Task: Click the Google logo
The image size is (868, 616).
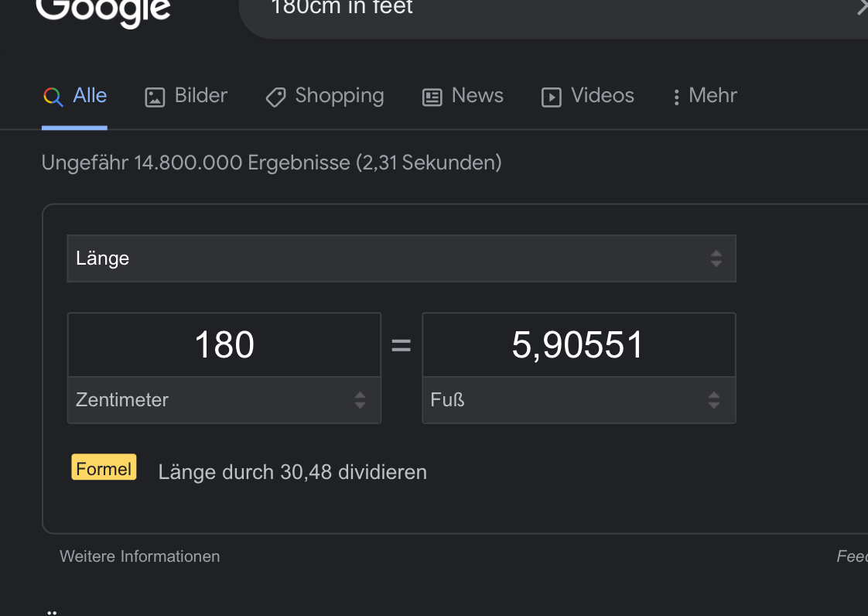Action: [x=104, y=11]
